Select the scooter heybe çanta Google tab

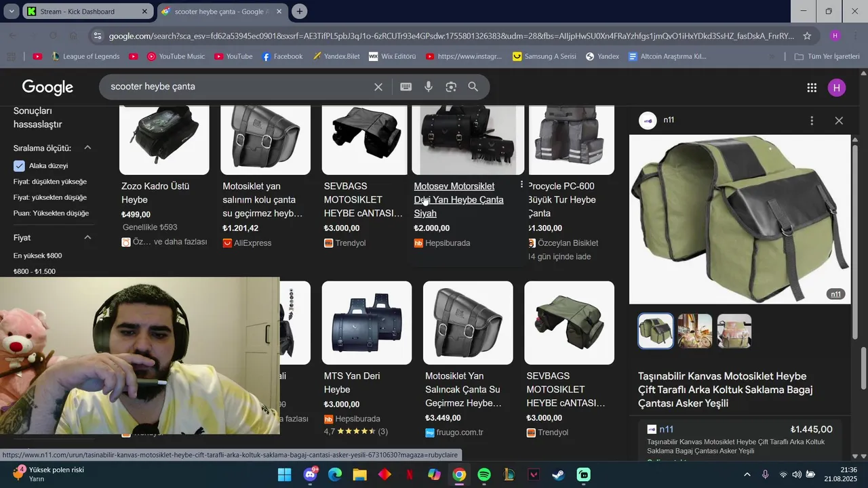224,12
